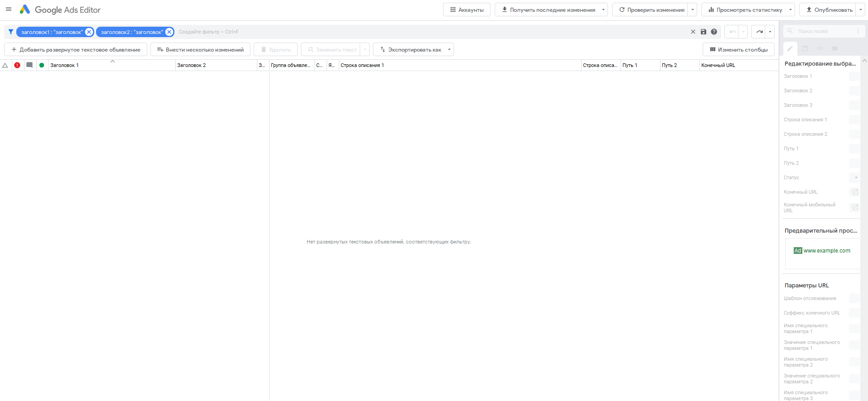Click Добавить развернутое текстовое объявление
The width and height of the screenshot is (868, 401).
[76, 50]
